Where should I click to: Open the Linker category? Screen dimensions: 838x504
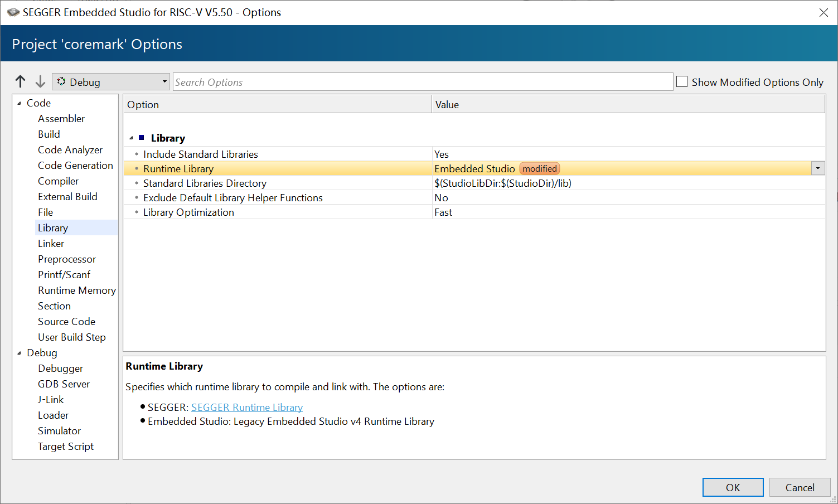tap(51, 244)
